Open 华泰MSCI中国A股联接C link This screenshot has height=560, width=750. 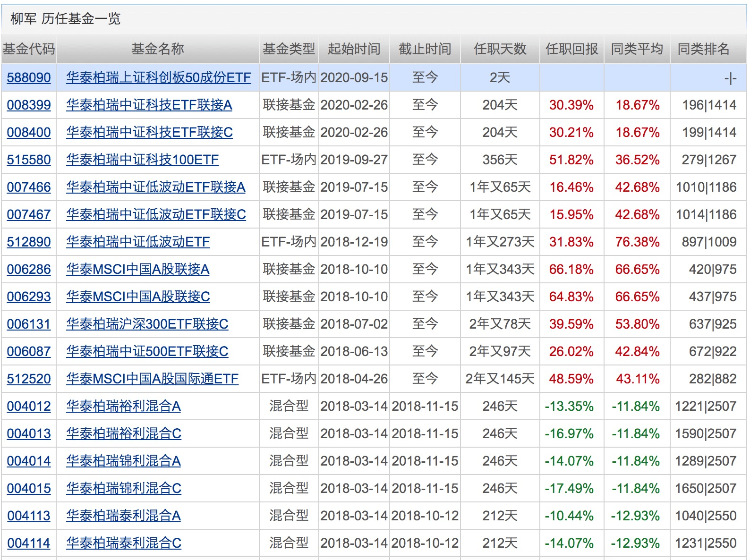[x=138, y=297]
